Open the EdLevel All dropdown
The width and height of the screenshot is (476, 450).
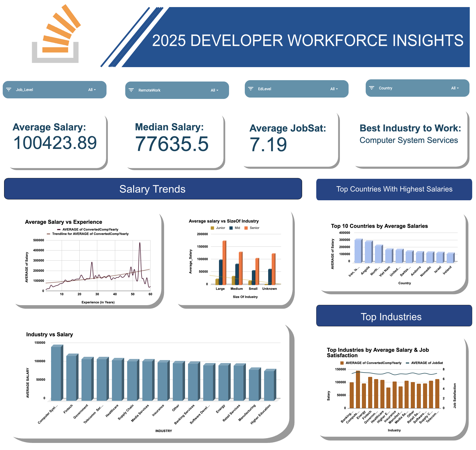(334, 89)
